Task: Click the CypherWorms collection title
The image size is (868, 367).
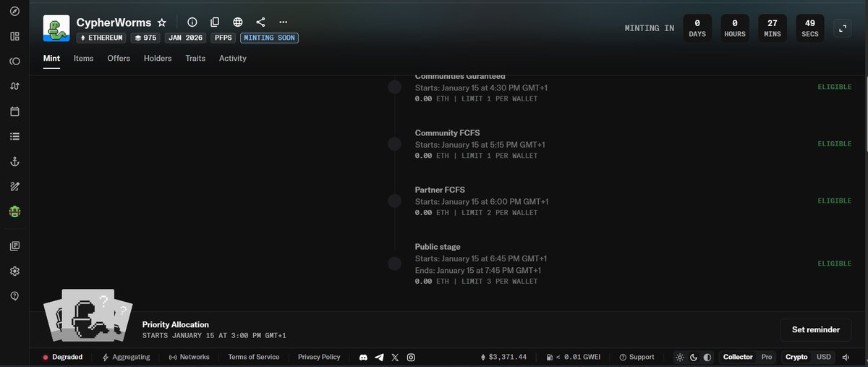Action: [114, 22]
